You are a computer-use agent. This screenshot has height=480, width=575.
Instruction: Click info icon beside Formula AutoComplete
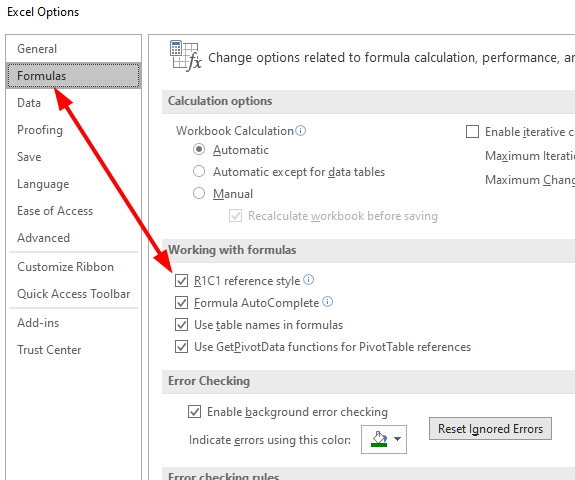327,302
